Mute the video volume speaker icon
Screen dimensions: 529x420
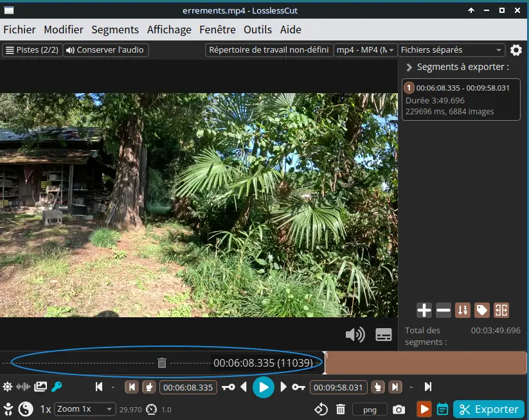355,335
